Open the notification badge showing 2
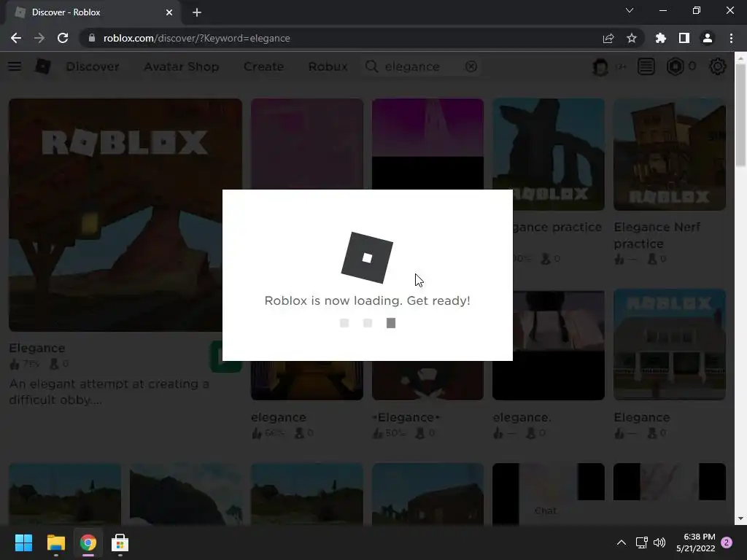The width and height of the screenshot is (747, 560). click(x=727, y=542)
